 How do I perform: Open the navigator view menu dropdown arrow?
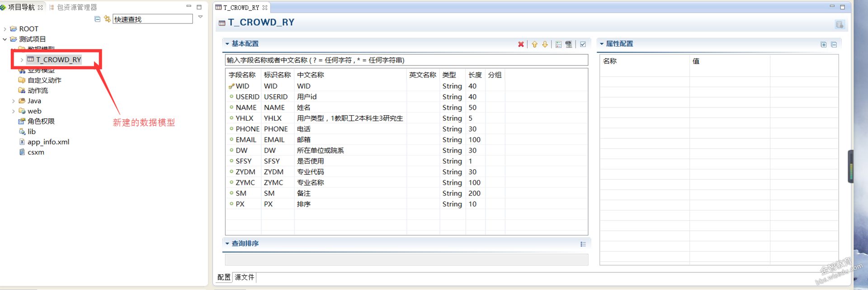(200, 17)
